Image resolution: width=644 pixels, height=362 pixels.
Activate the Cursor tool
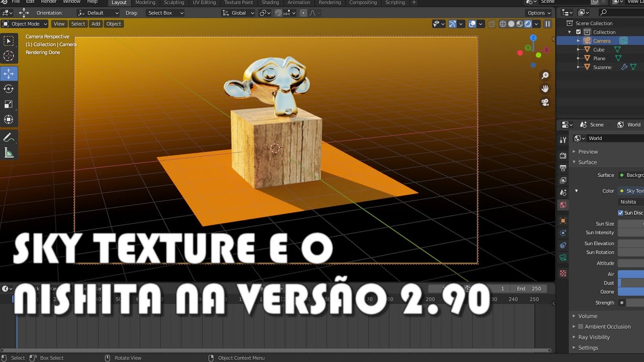(x=9, y=56)
